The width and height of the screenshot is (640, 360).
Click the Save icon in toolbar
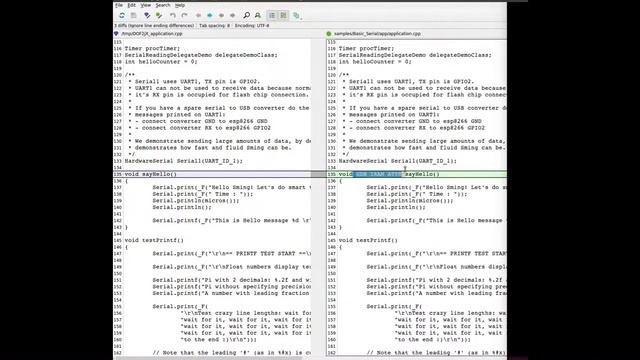click(133, 16)
